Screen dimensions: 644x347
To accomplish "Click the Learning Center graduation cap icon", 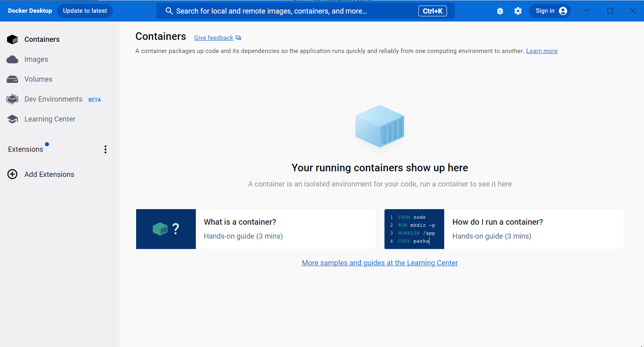I will (12, 119).
